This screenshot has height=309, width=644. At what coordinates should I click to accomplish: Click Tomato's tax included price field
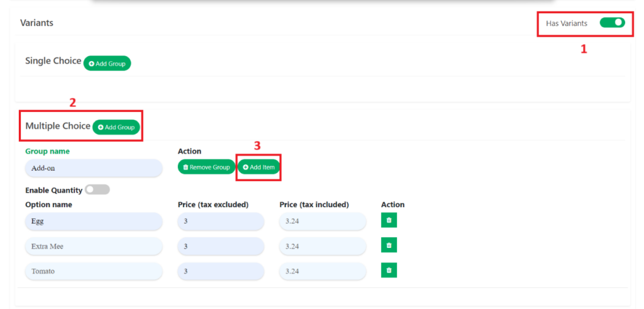(x=323, y=271)
